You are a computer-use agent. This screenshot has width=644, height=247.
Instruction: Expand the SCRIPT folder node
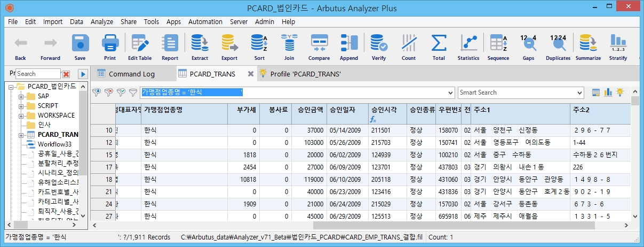pyautogui.click(x=21, y=106)
